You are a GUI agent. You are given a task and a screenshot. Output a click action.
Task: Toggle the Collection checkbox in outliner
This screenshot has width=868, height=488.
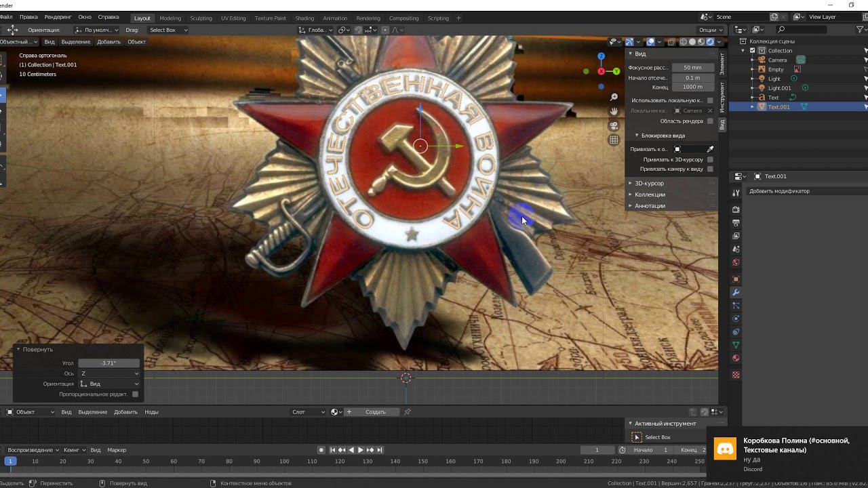752,50
